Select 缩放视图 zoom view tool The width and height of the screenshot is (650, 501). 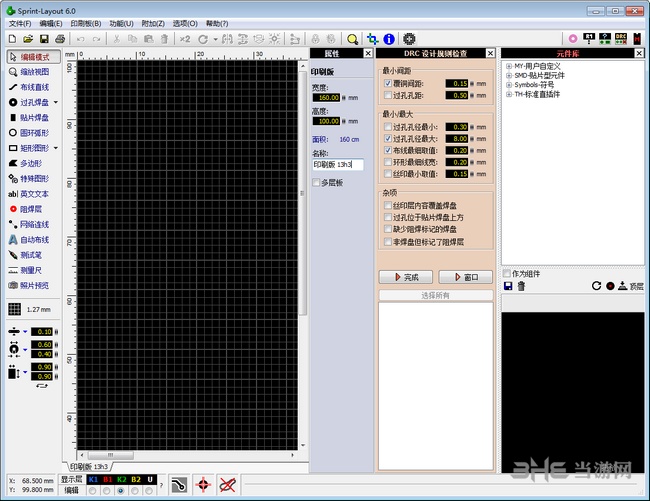point(29,72)
